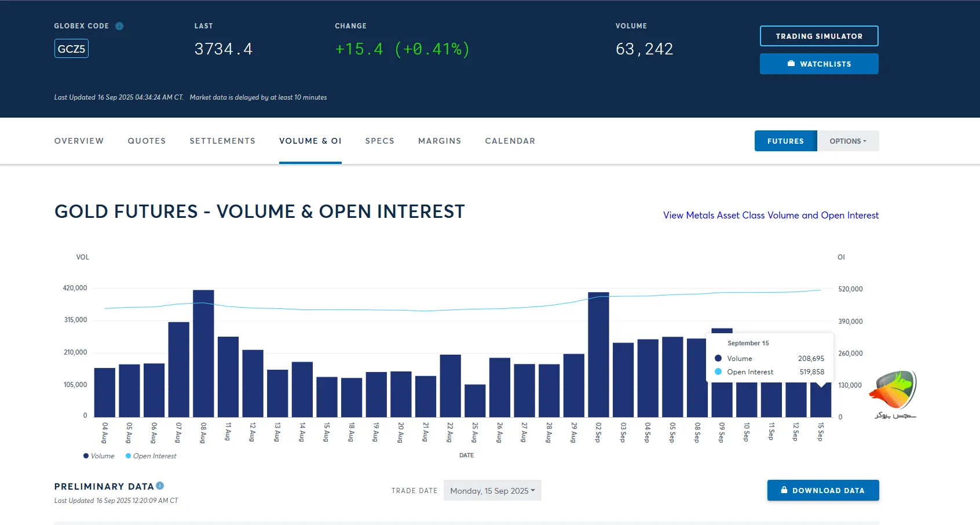Image resolution: width=980 pixels, height=525 pixels.
Task: Switch to the Calendar tab
Action: [510, 141]
